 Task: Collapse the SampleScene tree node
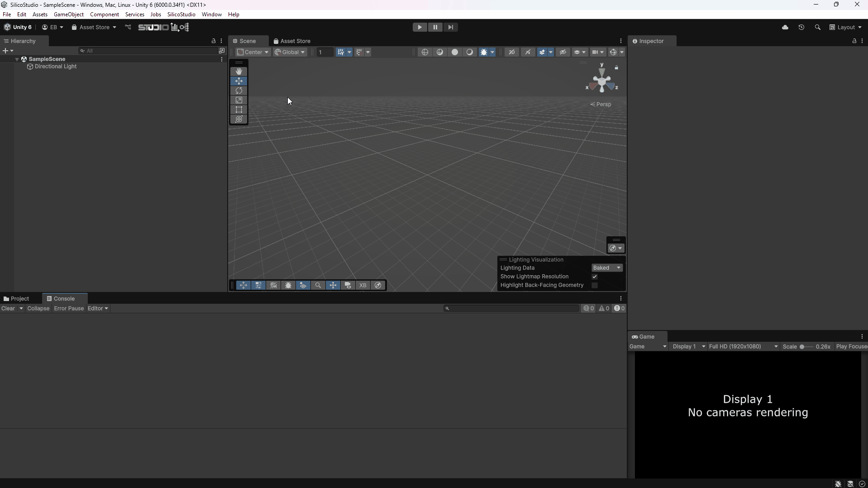17,59
